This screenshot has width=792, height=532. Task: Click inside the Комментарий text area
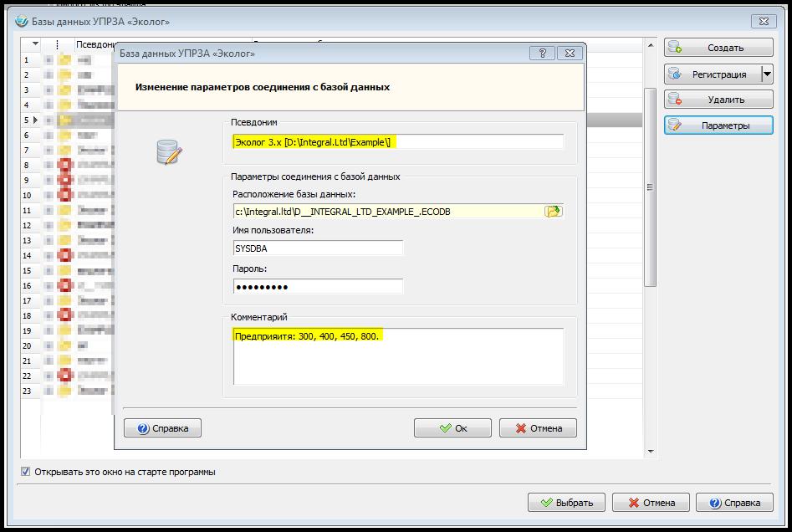(x=397, y=360)
